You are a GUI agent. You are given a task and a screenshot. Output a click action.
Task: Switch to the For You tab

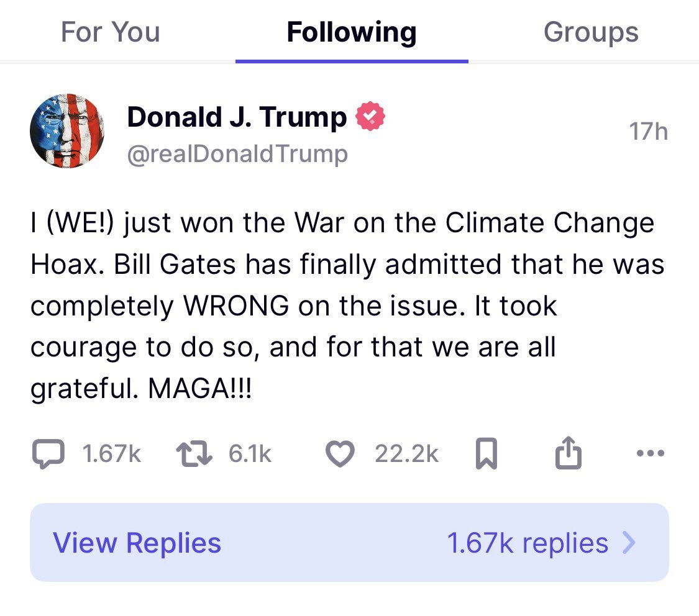tap(110, 32)
